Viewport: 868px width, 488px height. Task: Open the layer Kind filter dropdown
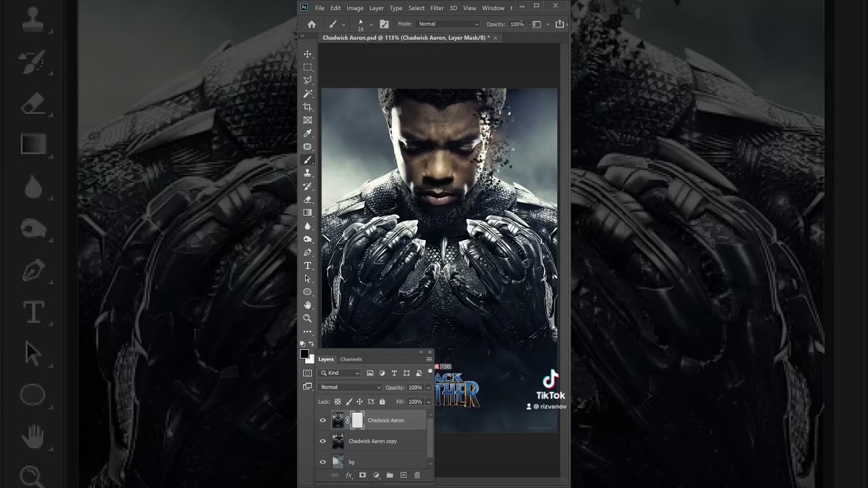[x=340, y=373]
